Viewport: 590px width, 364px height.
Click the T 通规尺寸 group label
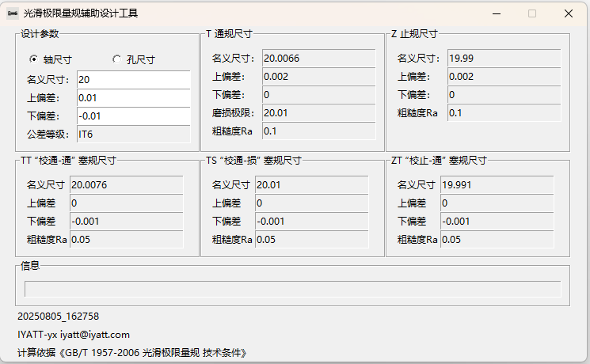229,34
